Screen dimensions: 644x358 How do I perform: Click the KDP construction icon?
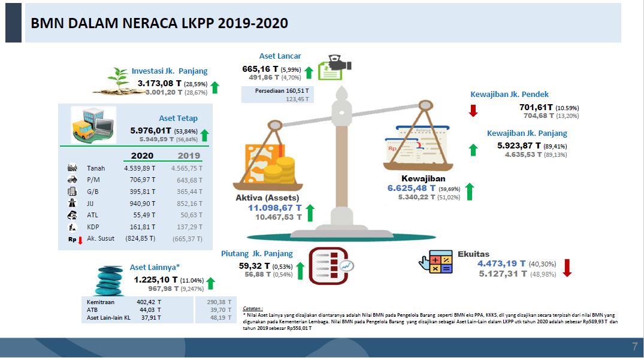pyautogui.click(x=72, y=227)
